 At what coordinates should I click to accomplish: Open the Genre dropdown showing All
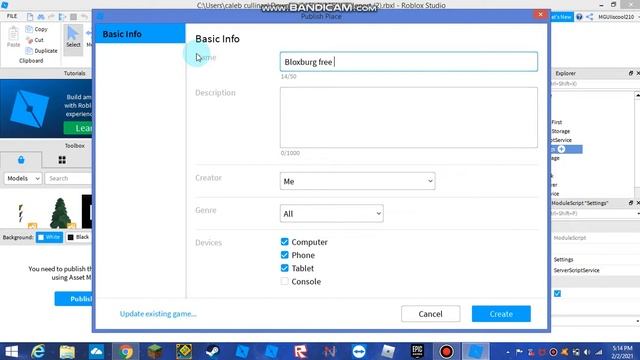[x=331, y=213]
